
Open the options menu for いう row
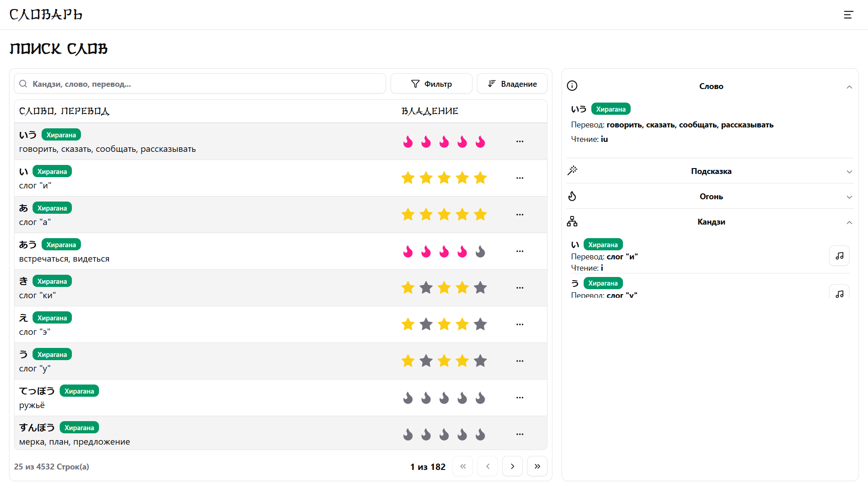(x=520, y=141)
